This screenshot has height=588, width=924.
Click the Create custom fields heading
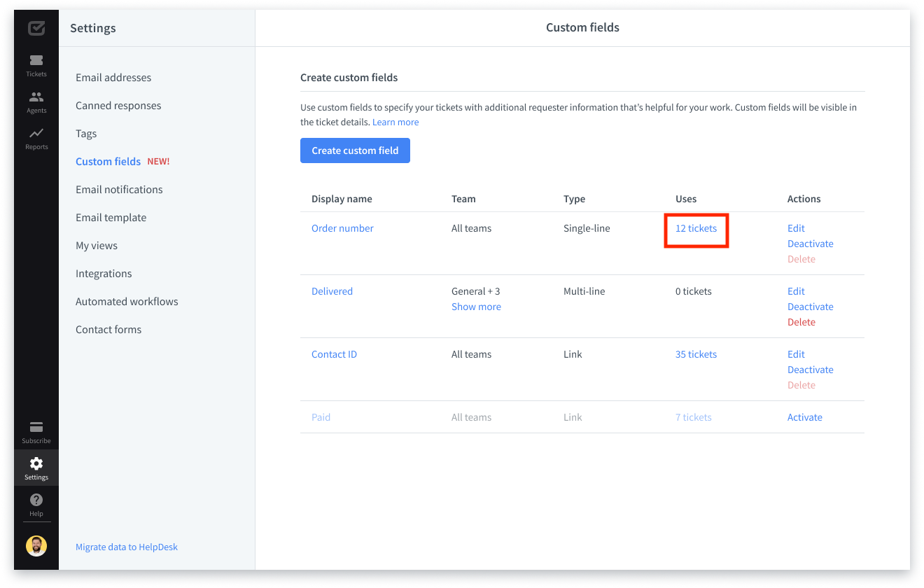pyautogui.click(x=349, y=78)
